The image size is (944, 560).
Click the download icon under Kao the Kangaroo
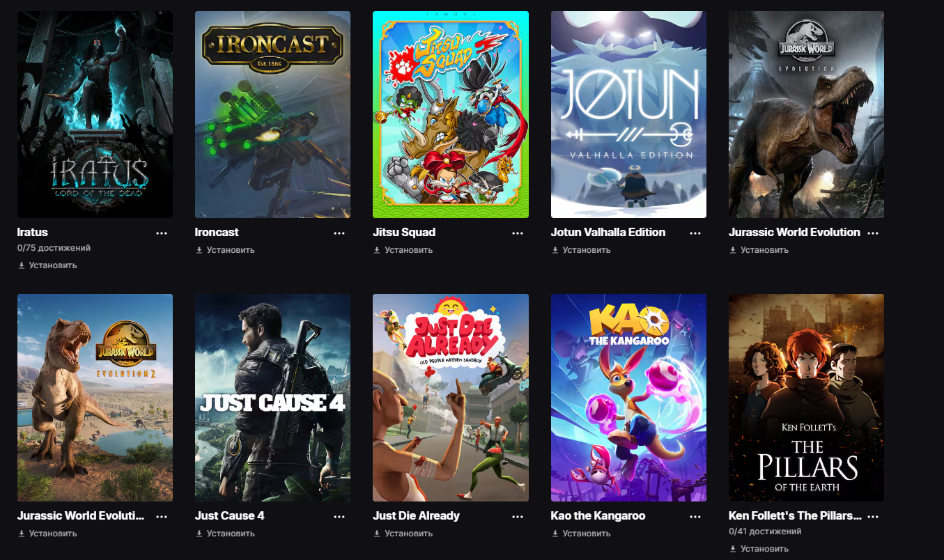click(555, 534)
